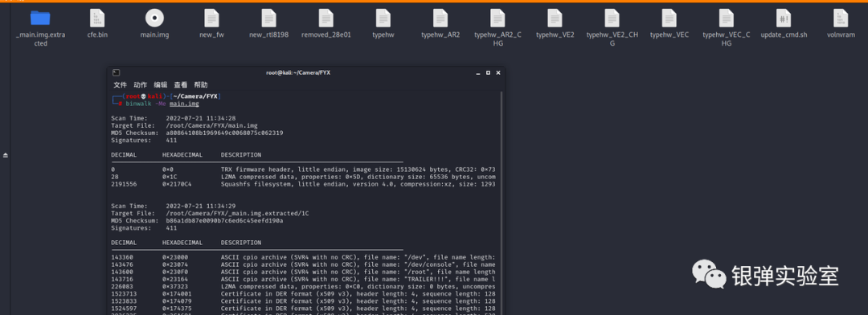This screenshot has width=868, height=315.
Task: Maximize the terminal window
Action: click(x=488, y=72)
